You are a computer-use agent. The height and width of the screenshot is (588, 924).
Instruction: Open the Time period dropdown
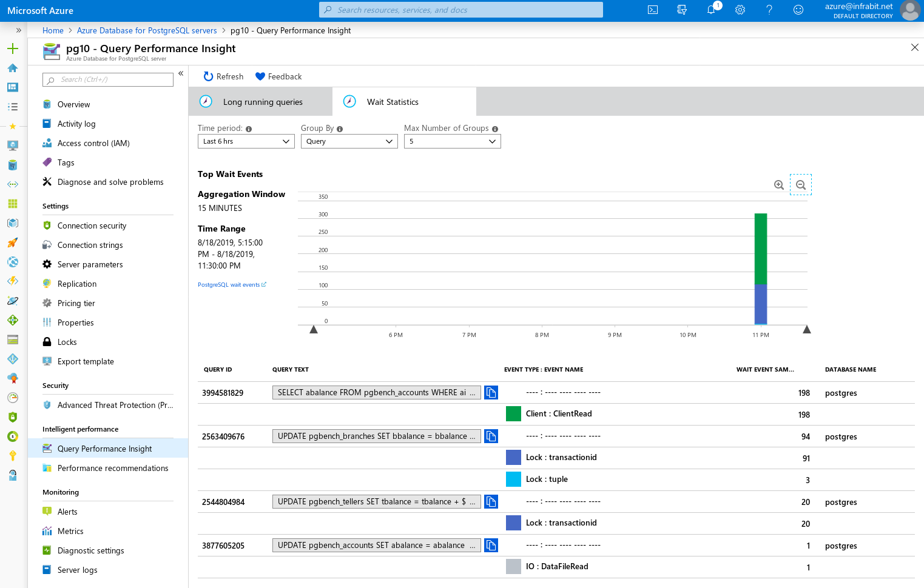pos(246,141)
